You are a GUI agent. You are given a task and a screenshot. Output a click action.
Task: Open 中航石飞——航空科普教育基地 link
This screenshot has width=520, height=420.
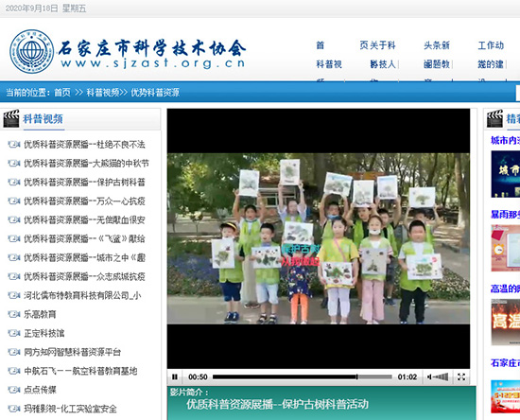(x=80, y=371)
